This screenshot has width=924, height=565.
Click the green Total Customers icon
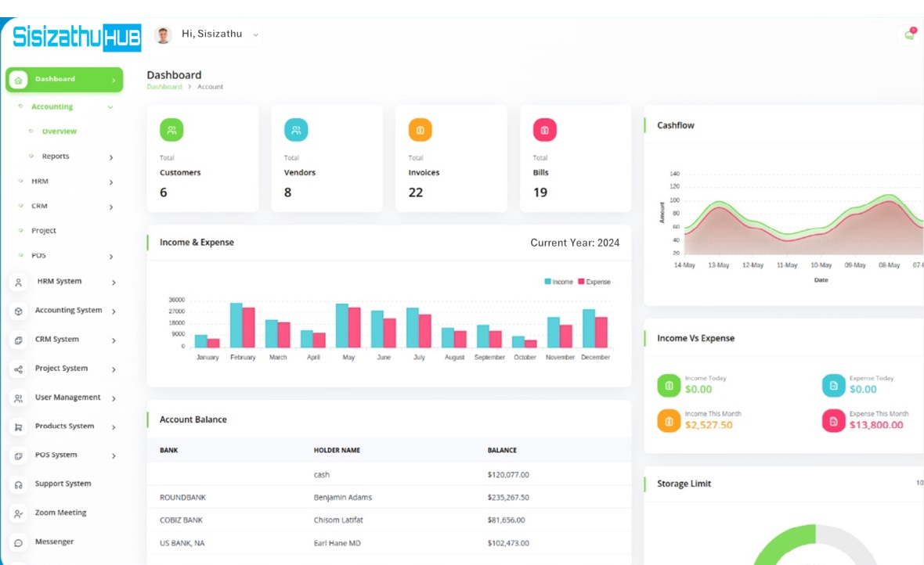pyautogui.click(x=171, y=131)
